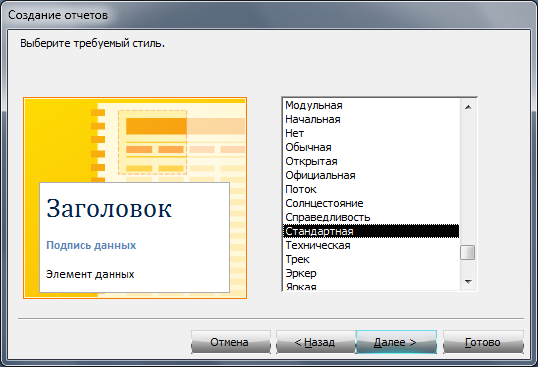This screenshot has width=538, height=367.
Task: Pick the Эркер style
Action: tap(371, 273)
